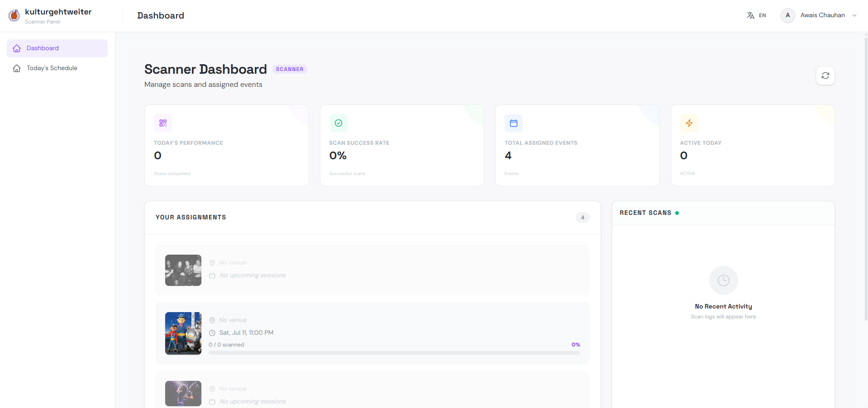Viewport: 868px width, 408px height.
Task: Open the language translate icon
Action: point(751,15)
